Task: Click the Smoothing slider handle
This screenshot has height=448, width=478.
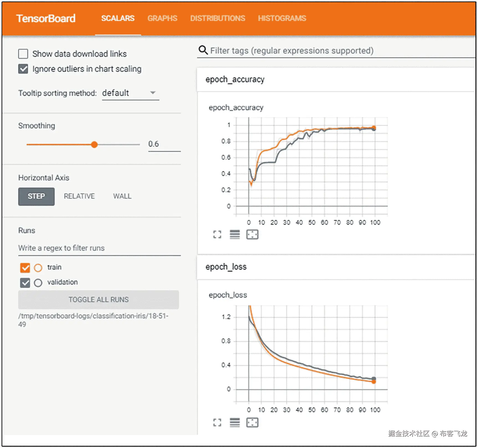Action: pyautogui.click(x=94, y=144)
